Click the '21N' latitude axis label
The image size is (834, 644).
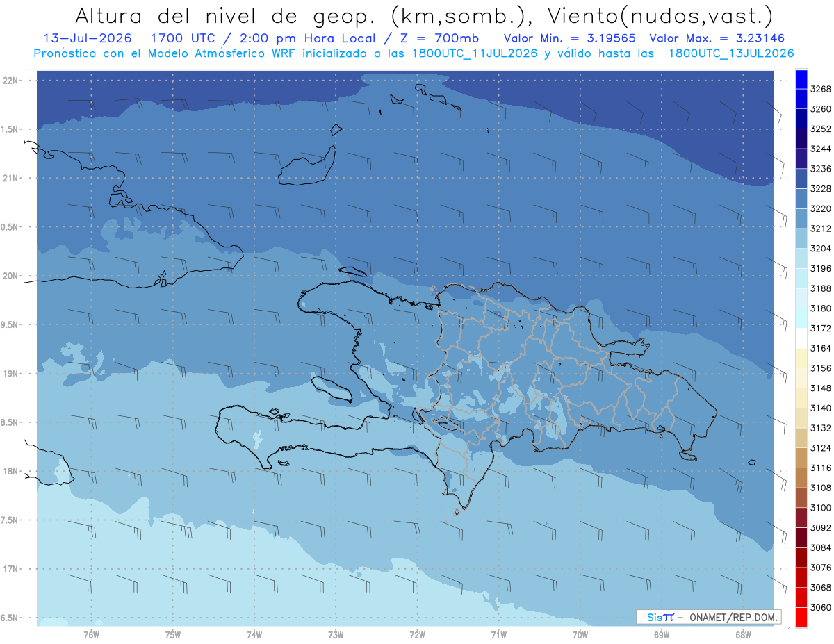click(x=11, y=179)
